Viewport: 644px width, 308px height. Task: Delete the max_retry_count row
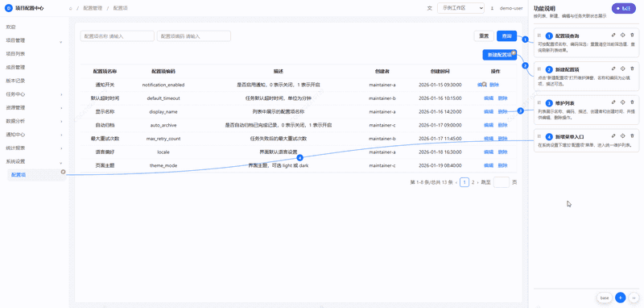(x=502, y=139)
